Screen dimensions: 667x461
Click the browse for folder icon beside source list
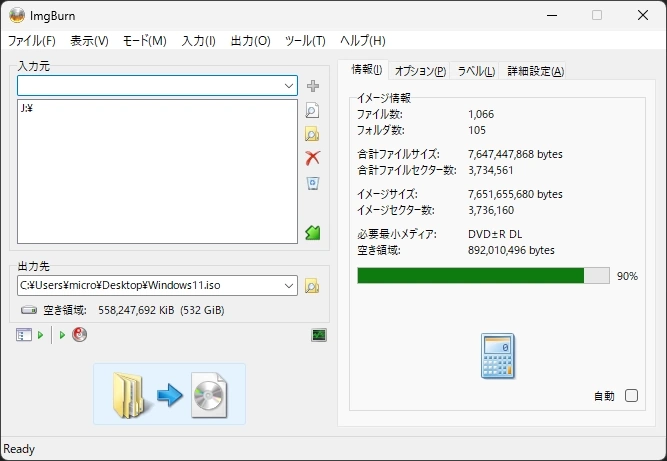pyautogui.click(x=313, y=134)
